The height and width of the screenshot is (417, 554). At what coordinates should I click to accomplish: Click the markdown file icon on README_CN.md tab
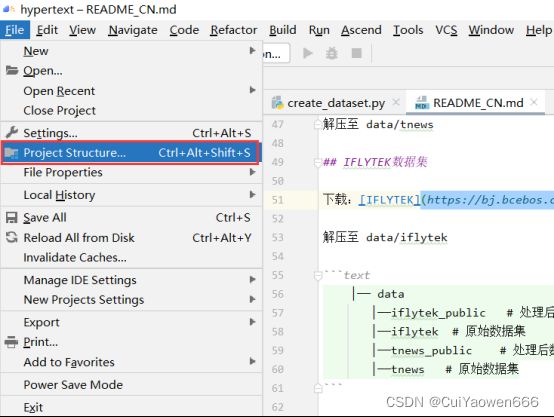pos(422,103)
